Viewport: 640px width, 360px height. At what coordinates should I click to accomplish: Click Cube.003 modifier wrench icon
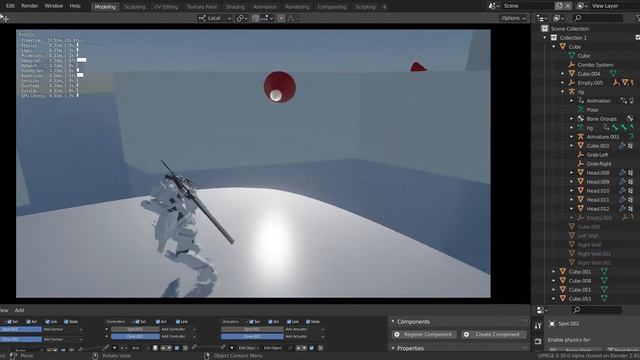pos(622,146)
